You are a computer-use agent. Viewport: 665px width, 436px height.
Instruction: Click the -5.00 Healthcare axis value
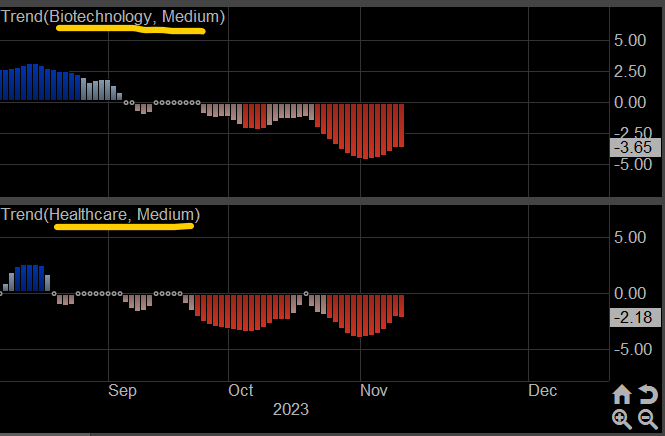(x=633, y=350)
